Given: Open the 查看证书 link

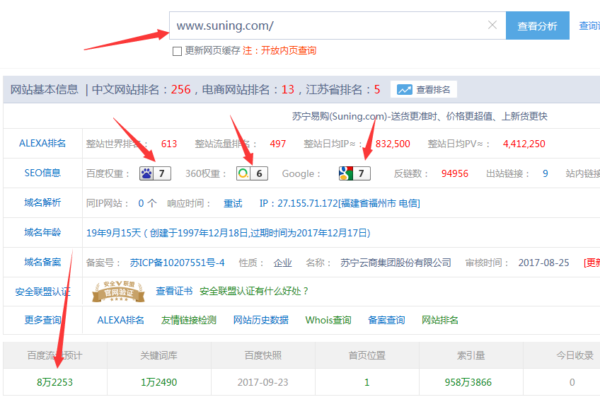Looking at the screenshot, I should (x=174, y=291).
